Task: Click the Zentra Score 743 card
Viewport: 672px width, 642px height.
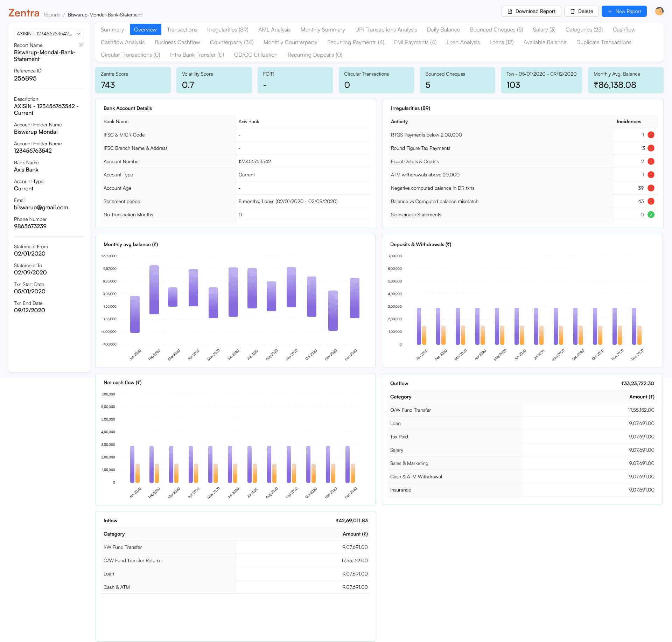Action: [x=133, y=80]
